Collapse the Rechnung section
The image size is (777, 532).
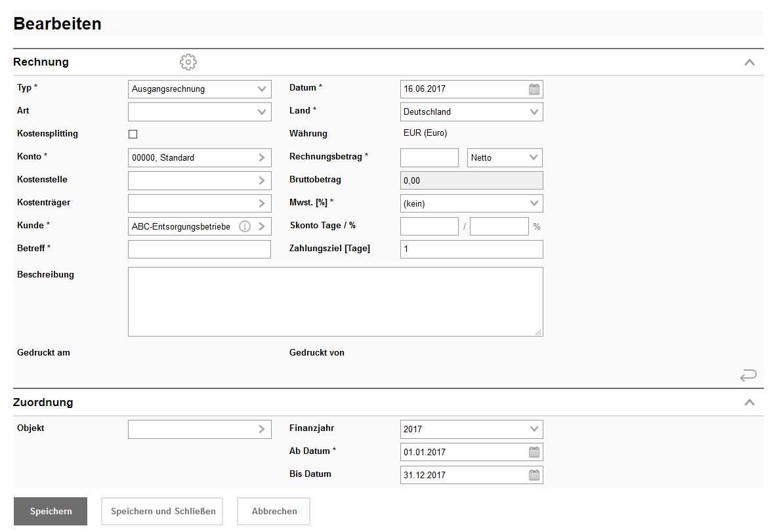(749, 62)
